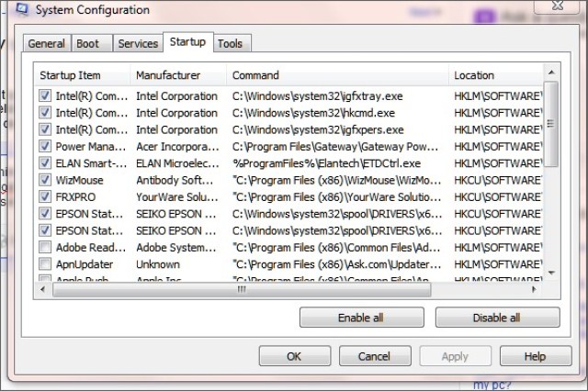
Task: Close the System Configuration window
Action: click(x=558, y=6)
